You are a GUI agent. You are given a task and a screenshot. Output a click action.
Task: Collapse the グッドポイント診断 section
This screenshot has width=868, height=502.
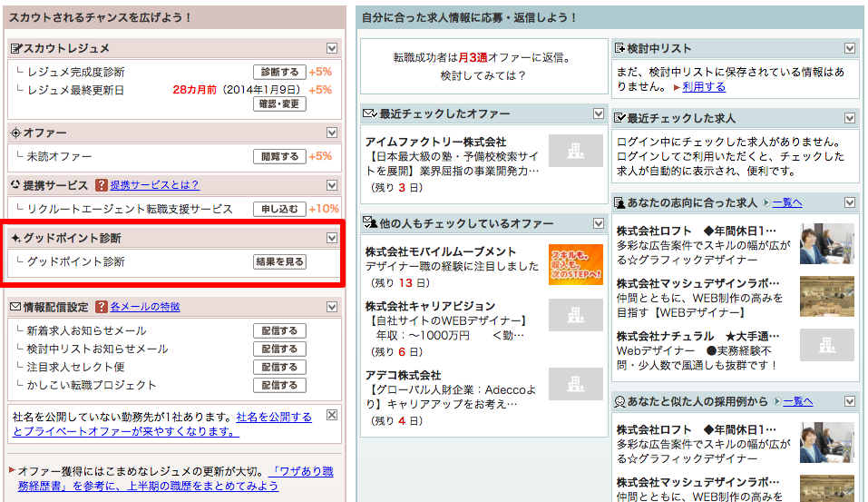(332, 238)
